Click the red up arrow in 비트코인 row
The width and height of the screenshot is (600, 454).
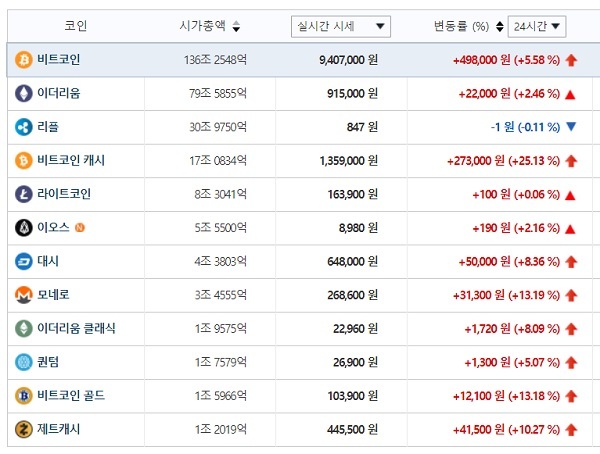[x=571, y=60]
